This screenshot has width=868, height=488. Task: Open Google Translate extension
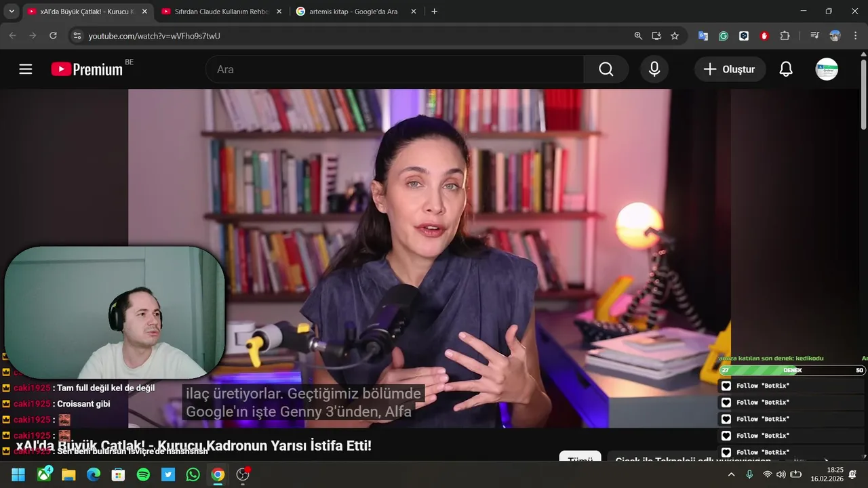[x=703, y=36]
